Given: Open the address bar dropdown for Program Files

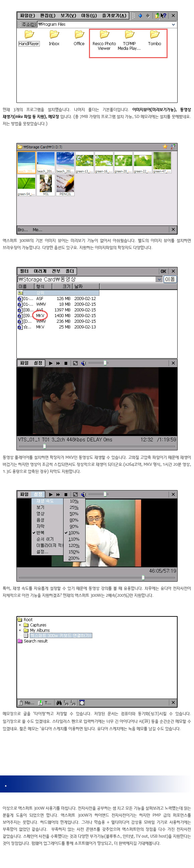Looking at the screenshot, I should 173,24.
